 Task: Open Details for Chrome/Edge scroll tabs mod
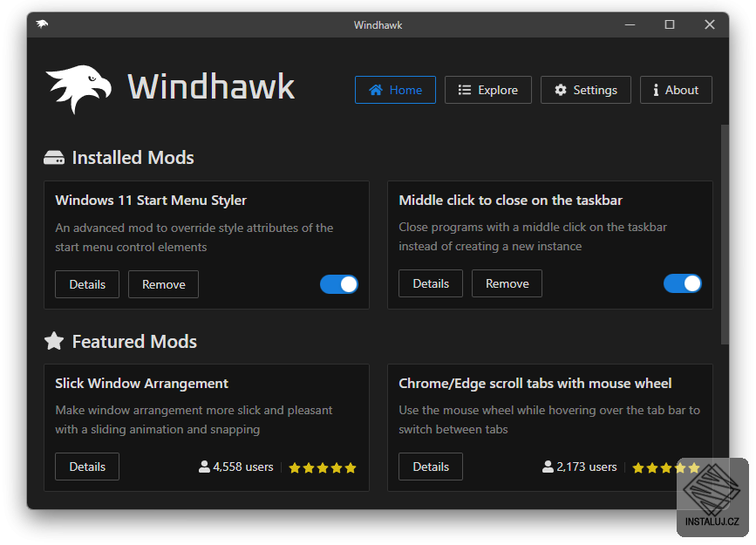[x=431, y=467]
